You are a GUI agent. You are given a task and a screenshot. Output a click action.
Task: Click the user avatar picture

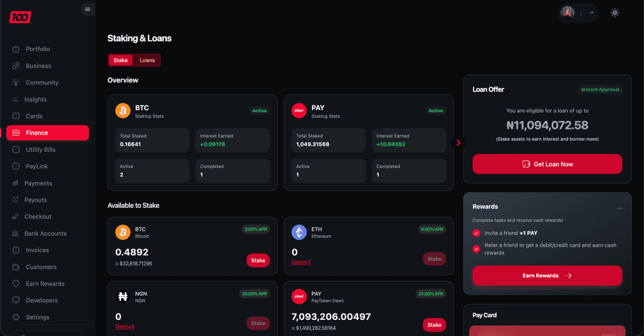567,13
